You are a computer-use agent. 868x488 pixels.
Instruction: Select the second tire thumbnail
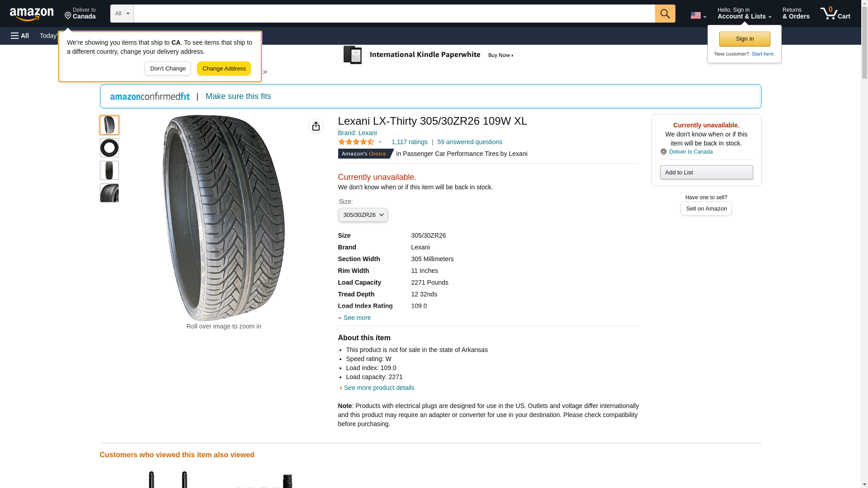coord(109,148)
